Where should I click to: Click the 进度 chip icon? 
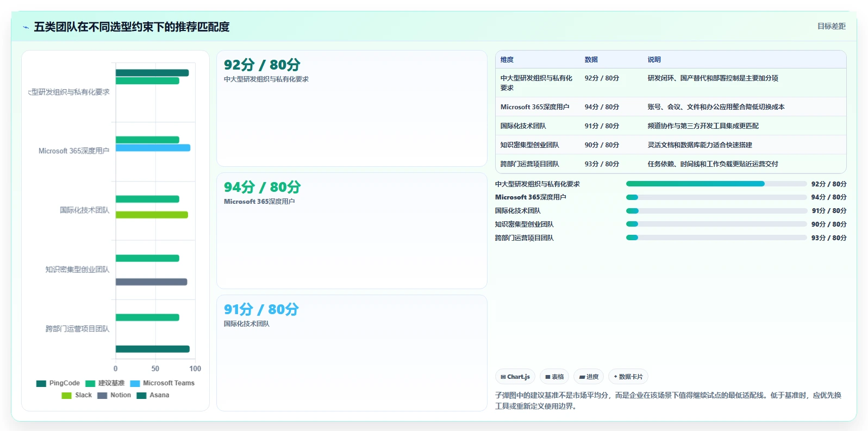[x=582, y=377]
